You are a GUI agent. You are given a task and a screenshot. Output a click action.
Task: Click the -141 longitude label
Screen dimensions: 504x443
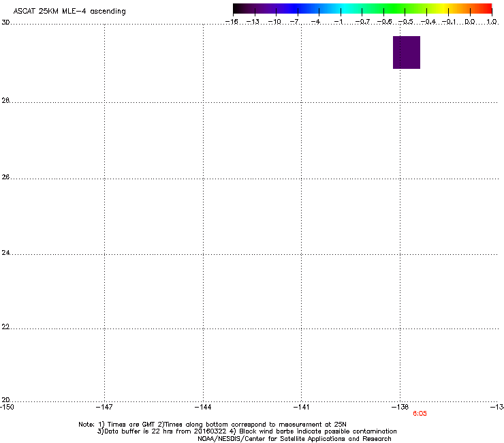(301, 407)
